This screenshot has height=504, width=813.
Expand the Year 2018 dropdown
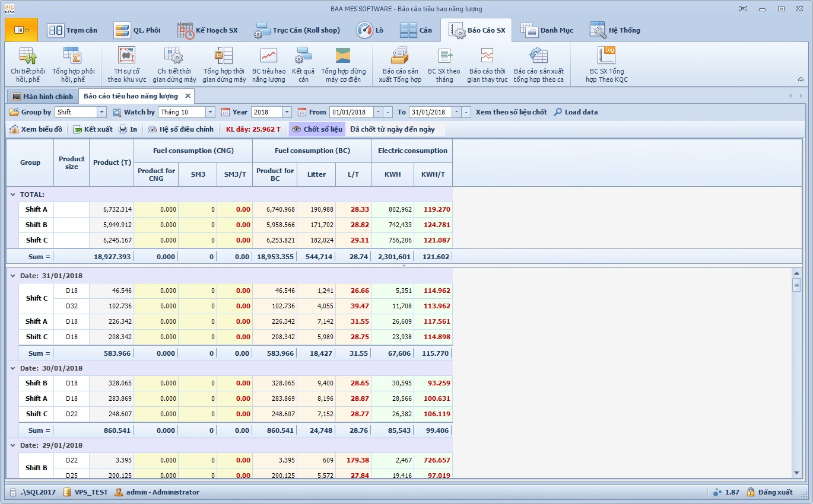coord(287,112)
